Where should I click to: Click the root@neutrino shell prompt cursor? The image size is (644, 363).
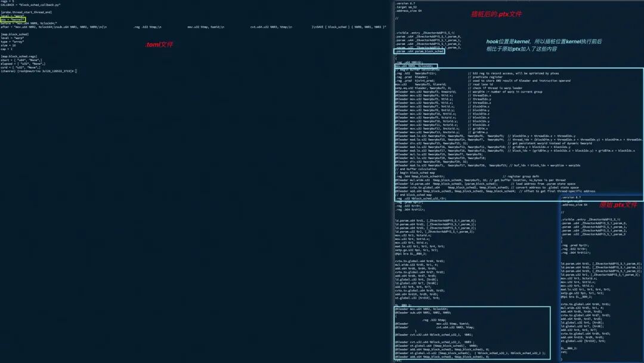[x=76, y=72]
